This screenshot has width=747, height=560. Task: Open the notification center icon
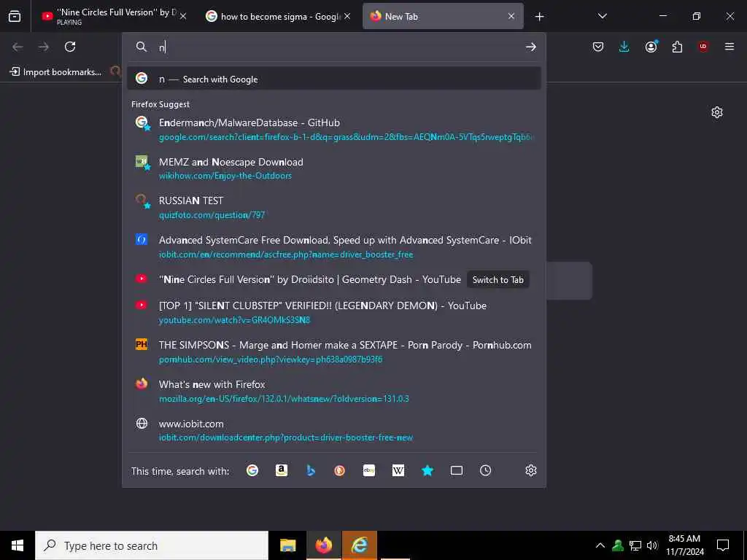click(723, 545)
